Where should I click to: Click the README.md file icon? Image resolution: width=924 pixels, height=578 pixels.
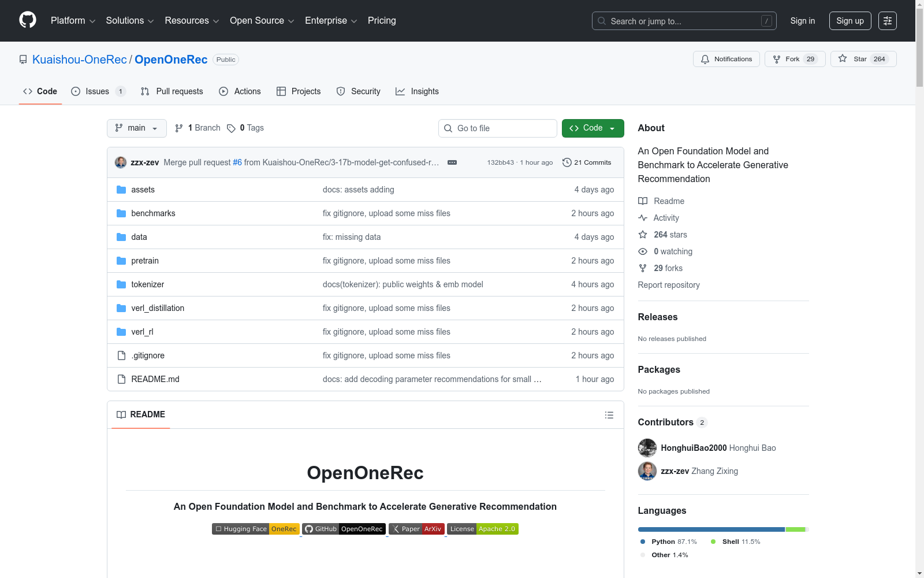pos(121,379)
